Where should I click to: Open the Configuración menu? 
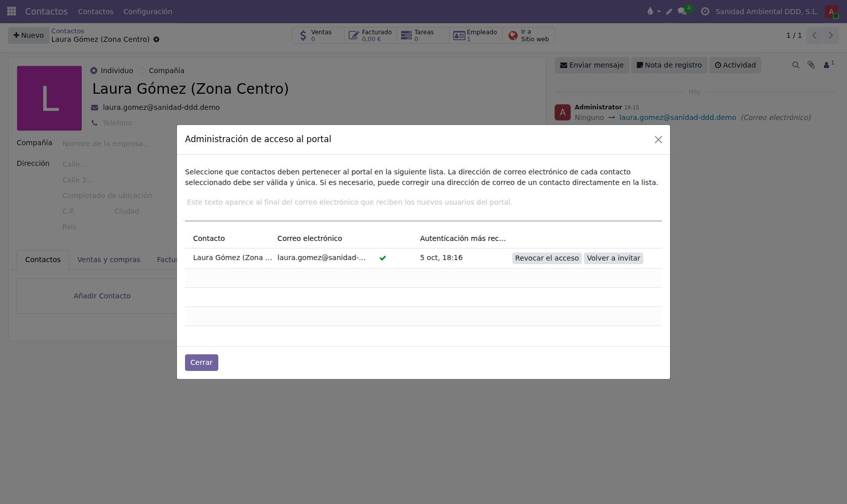pos(148,11)
